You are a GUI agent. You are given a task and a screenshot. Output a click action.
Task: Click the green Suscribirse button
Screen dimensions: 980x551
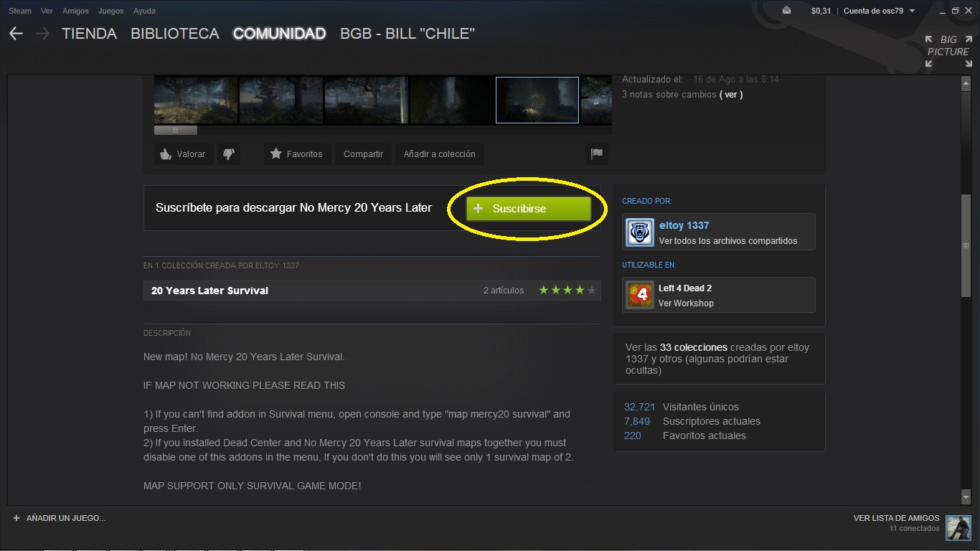pos(528,209)
